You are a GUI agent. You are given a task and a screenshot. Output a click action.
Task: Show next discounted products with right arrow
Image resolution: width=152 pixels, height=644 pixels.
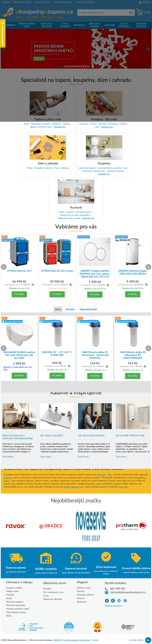pyautogui.click(x=148, y=348)
